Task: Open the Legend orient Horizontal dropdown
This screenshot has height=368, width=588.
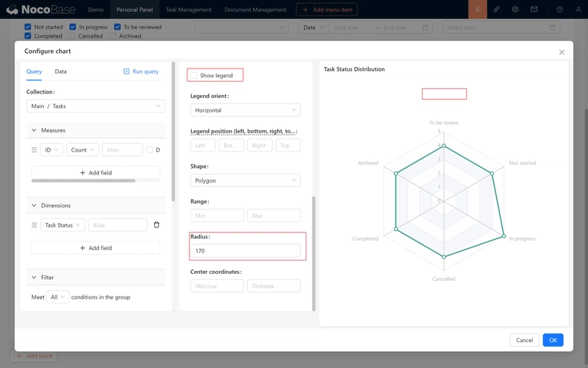Action: tap(245, 110)
